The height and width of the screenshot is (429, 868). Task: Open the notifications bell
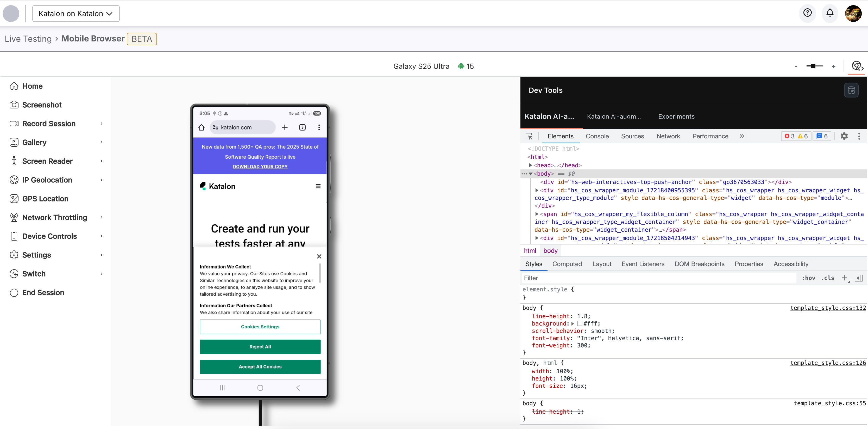click(x=830, y=13)
